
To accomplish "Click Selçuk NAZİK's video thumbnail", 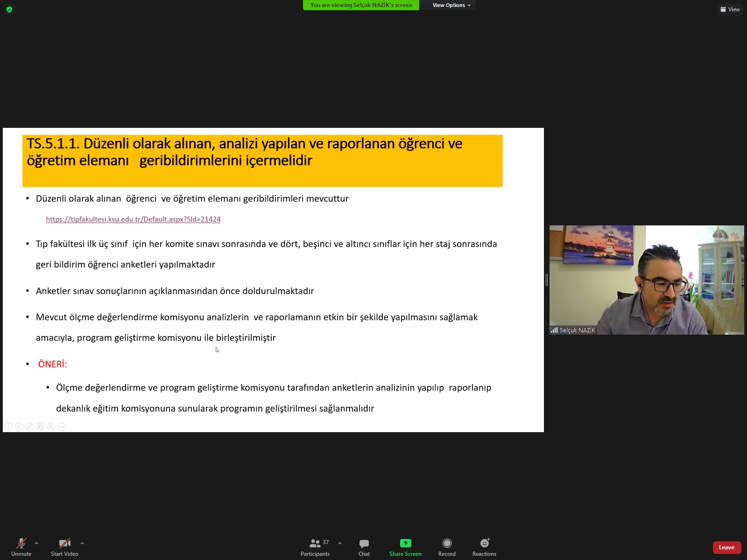I will pyautogui.click(x=647, y=280).
